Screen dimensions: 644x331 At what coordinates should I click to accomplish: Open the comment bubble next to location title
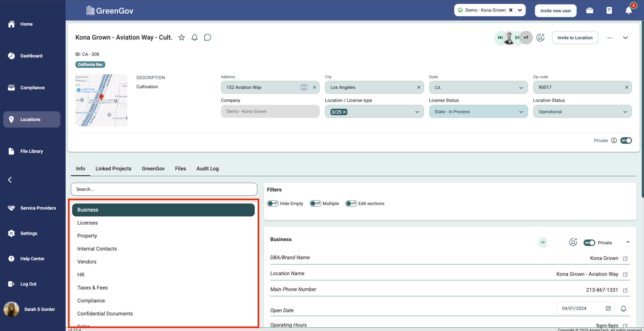[207, 38]
